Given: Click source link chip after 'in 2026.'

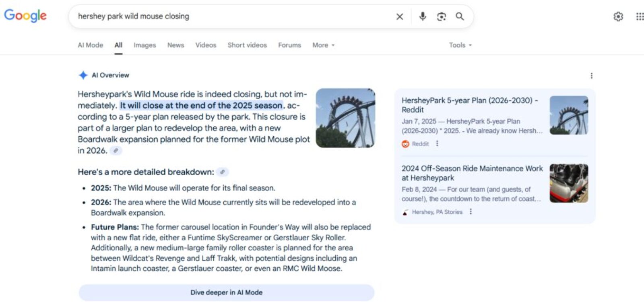Looking at the screenshot, I should click(116, 151).
